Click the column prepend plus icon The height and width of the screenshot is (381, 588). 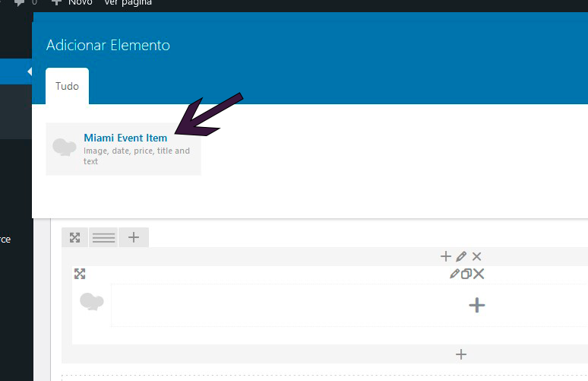[x=445, y=256]
